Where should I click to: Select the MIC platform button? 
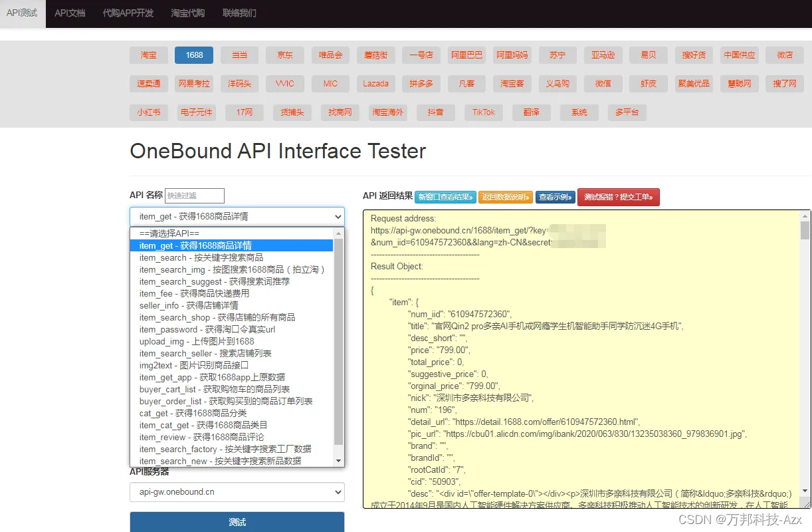tap(330, 84)
